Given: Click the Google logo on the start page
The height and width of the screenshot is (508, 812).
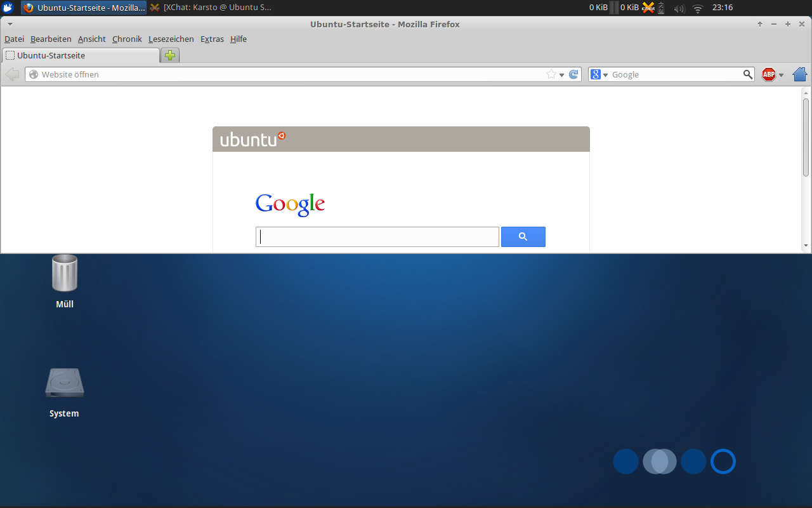Looking at the screenshot, I should (290, 204).
